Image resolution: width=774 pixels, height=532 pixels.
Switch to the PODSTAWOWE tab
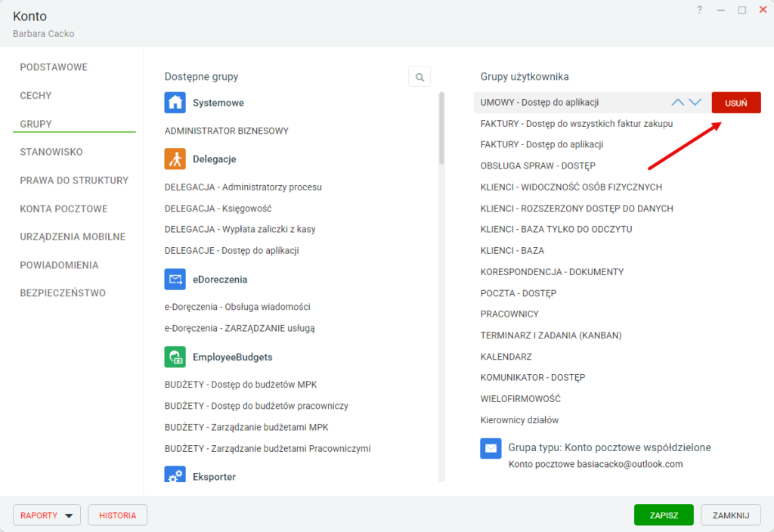(54, 67)
